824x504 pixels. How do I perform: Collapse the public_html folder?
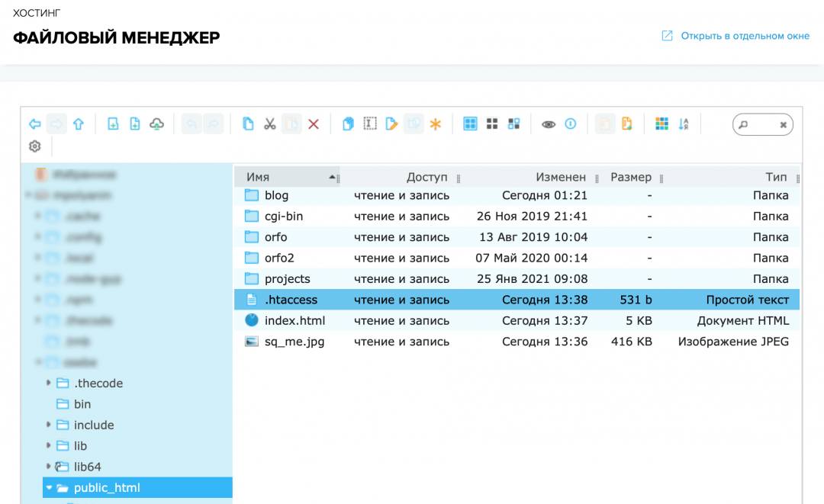50,487
